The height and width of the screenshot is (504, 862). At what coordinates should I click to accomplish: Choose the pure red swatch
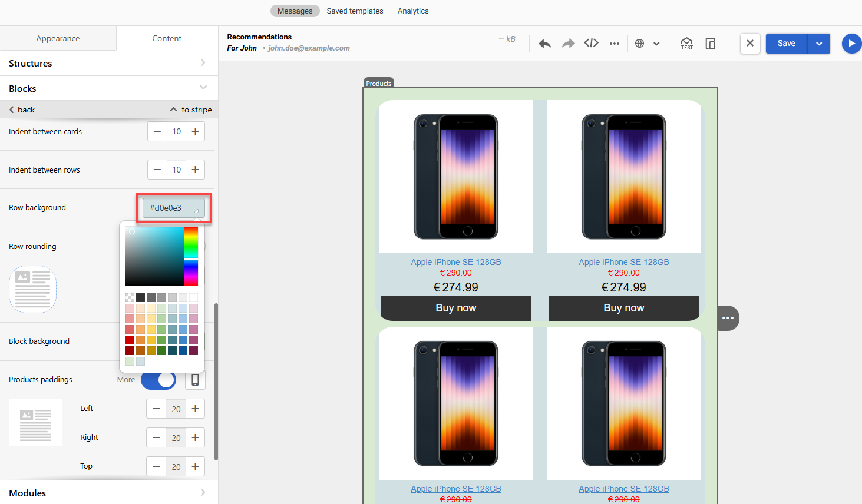click(x=130, y=340)
